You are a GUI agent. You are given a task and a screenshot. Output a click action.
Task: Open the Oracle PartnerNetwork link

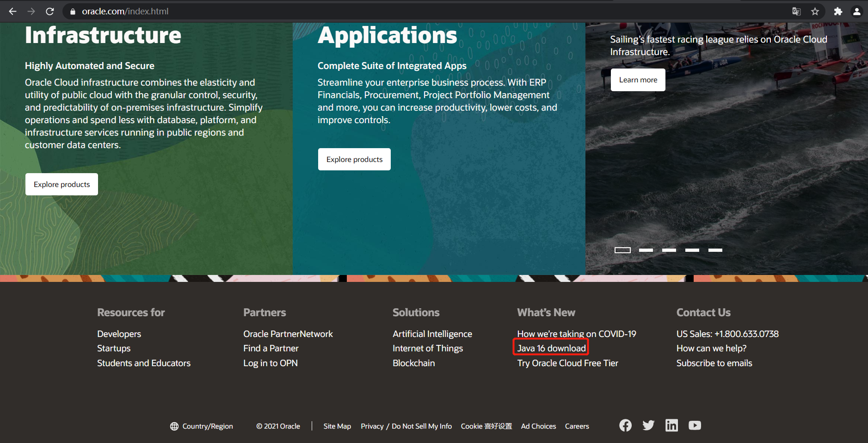coord(288,334)
